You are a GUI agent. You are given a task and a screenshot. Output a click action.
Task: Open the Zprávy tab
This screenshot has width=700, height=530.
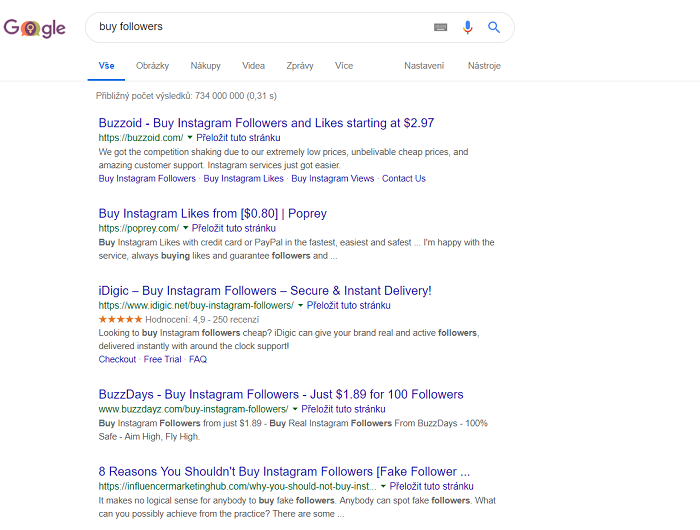point(300,66)
